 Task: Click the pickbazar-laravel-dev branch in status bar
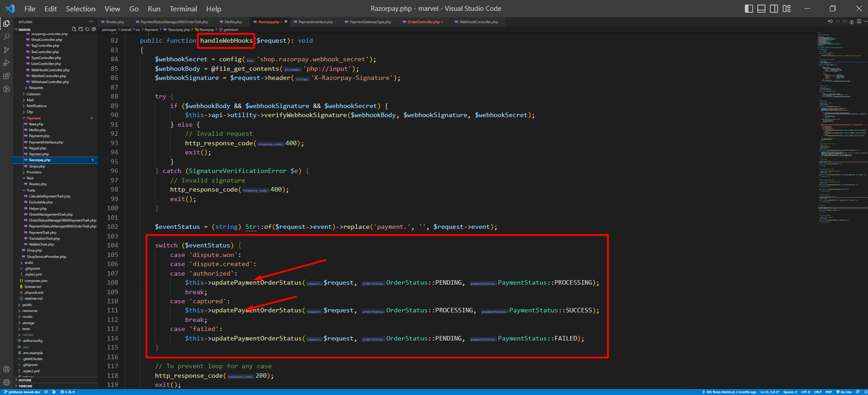pyautogui.click(x=22, y=392)
